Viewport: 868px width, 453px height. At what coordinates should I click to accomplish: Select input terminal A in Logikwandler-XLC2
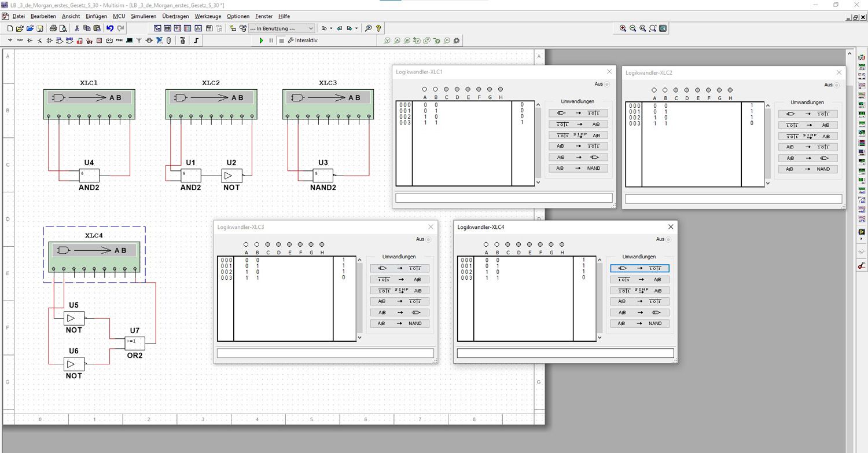tap(654, 90)
